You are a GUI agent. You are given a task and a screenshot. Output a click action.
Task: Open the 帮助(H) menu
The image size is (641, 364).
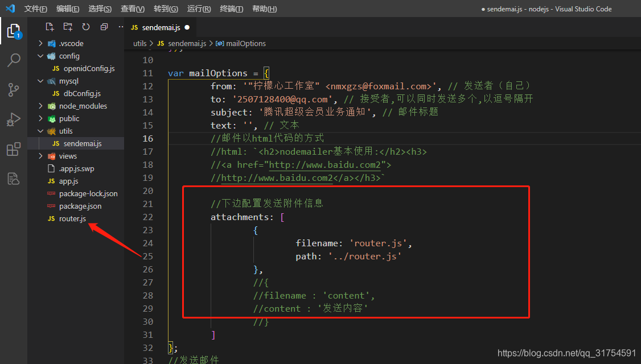coord(265,9)
